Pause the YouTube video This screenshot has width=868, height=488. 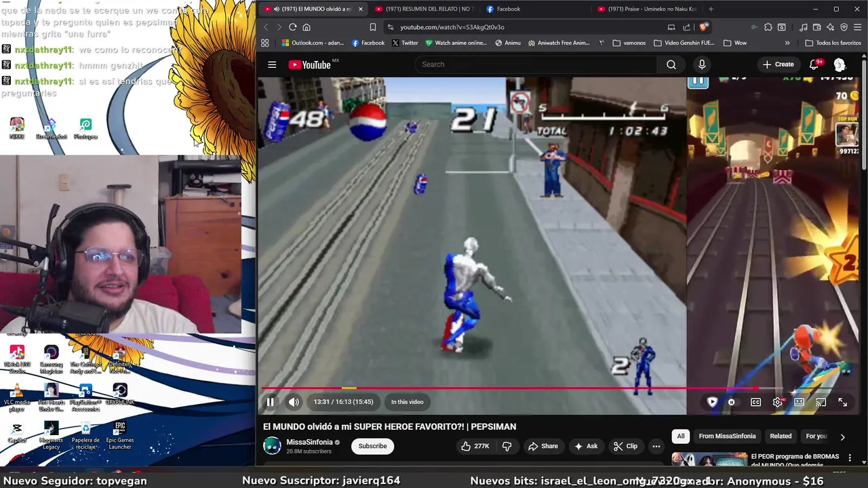[x=270, y=402]
